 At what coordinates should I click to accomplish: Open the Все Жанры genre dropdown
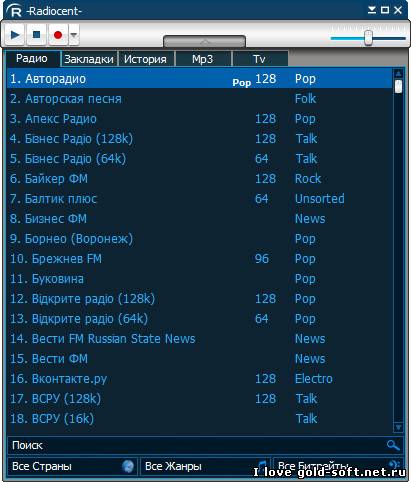[205, 466]
